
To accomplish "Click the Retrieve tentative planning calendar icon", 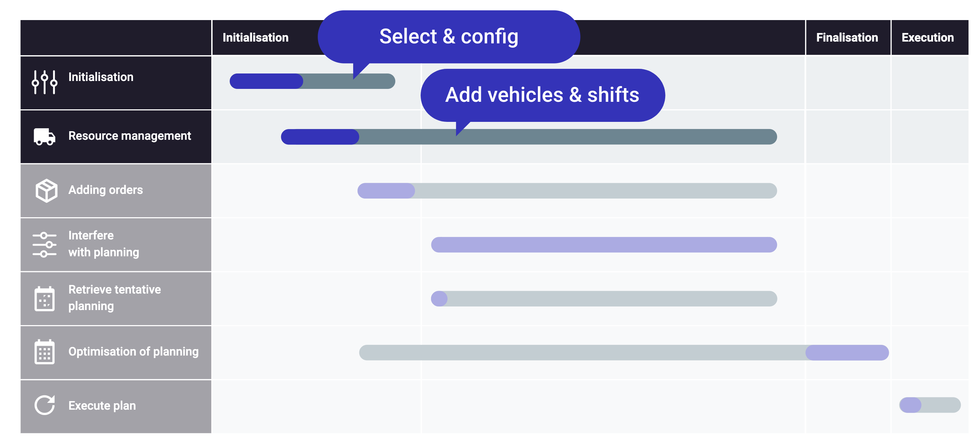I will 44,299.
